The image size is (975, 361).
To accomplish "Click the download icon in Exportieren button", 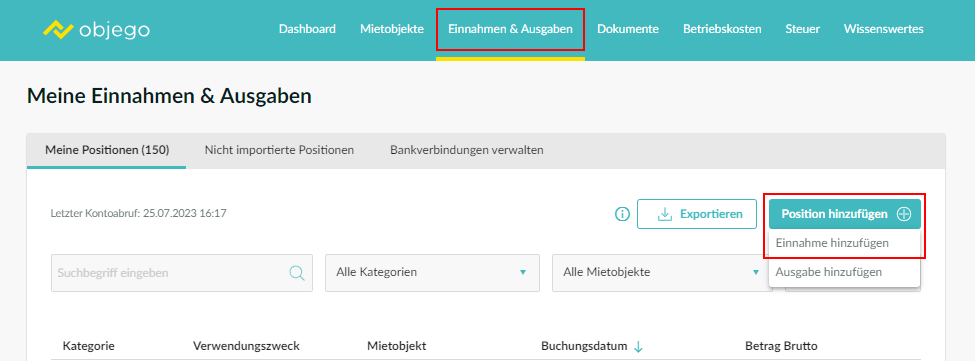I will [x=665, y=214].
